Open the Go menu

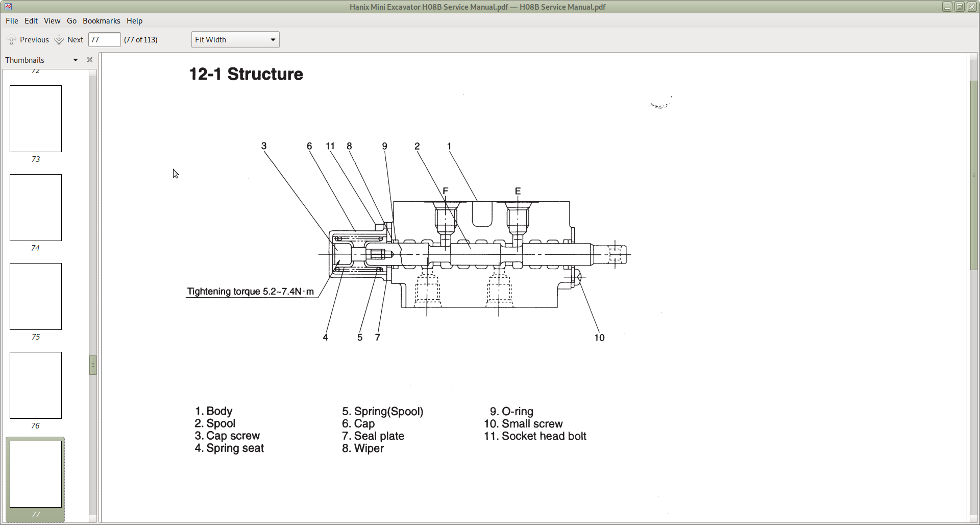pyautogui.click(x=71, y=21)
